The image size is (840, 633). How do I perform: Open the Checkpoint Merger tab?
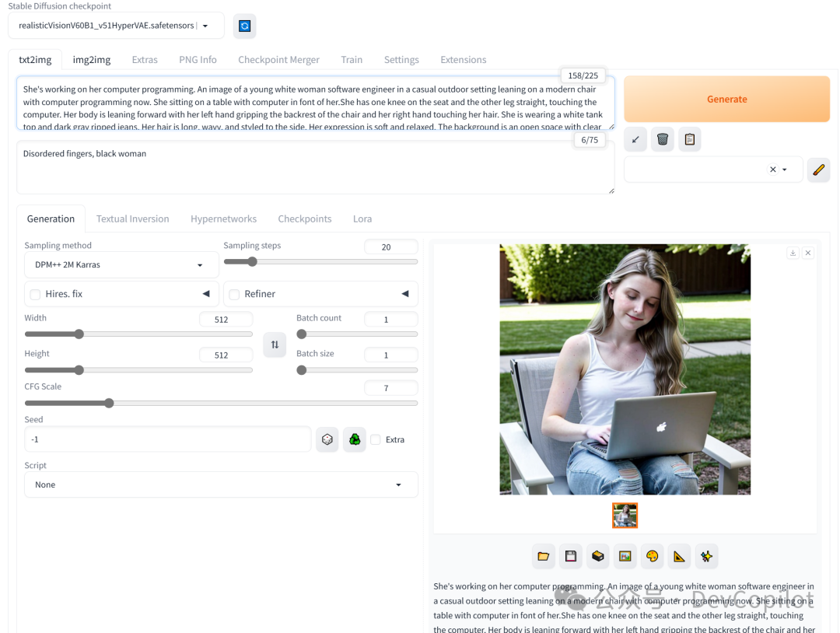(x=278, y=59)
